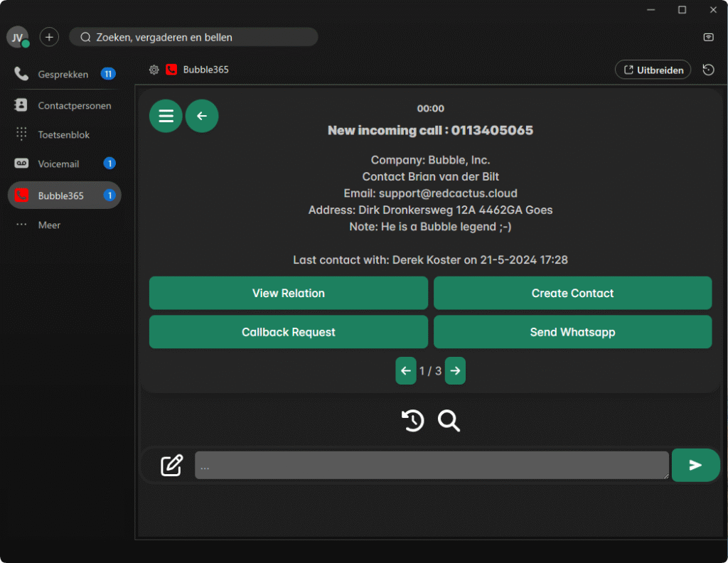Open Bubble365 settings gear icon

154,70
